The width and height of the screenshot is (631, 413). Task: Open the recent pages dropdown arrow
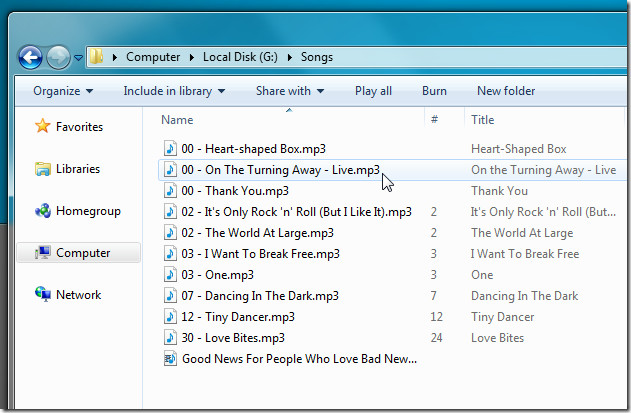coord(78,58)
